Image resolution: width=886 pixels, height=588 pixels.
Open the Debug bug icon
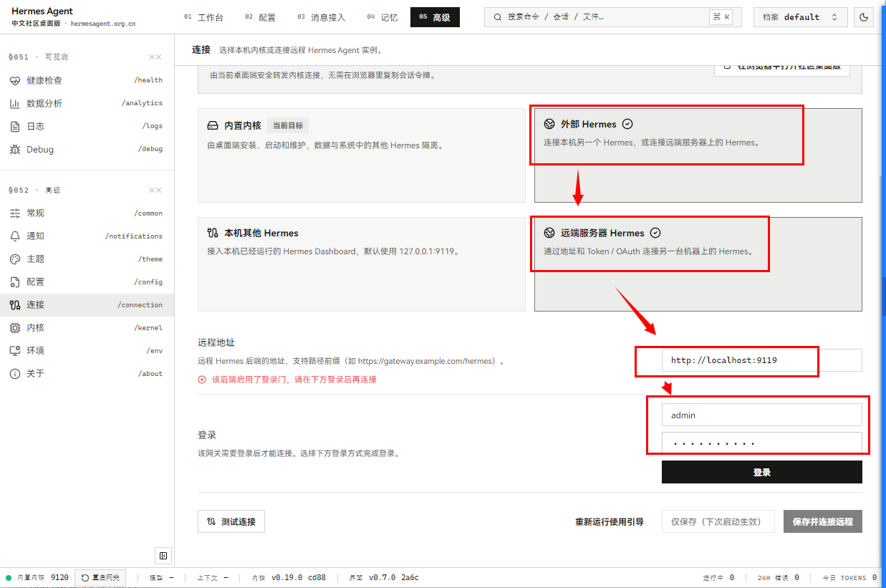coord(15,149)
